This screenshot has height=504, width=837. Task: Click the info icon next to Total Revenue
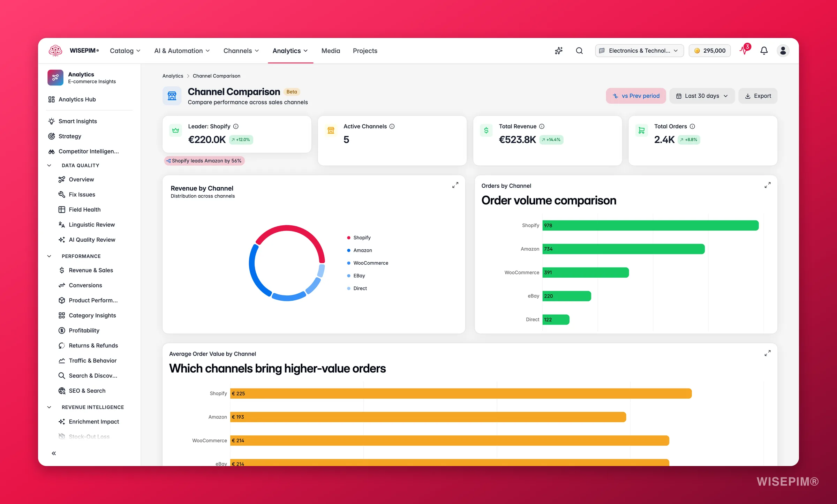[x=542, y=126]
